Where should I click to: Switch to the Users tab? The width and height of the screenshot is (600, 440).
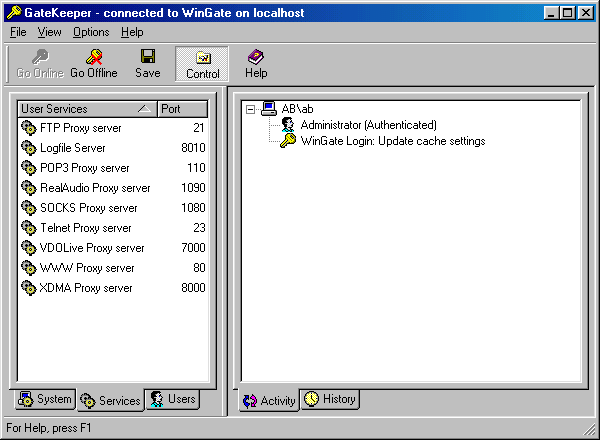point(173,399)
